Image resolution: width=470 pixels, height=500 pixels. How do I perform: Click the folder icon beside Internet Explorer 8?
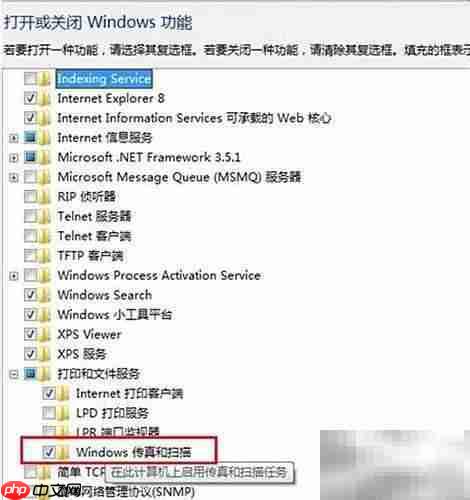(x=44, y=99)
